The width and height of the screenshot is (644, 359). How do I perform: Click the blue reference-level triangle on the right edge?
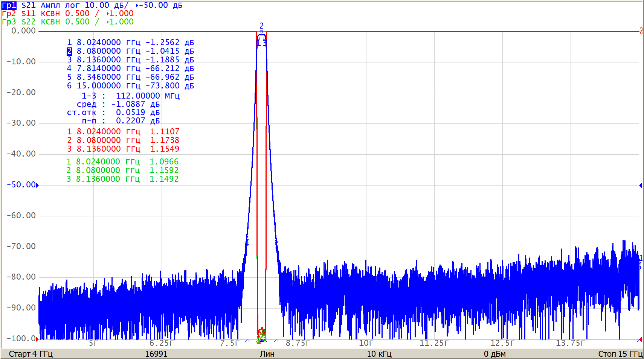[x=640, y=185]
